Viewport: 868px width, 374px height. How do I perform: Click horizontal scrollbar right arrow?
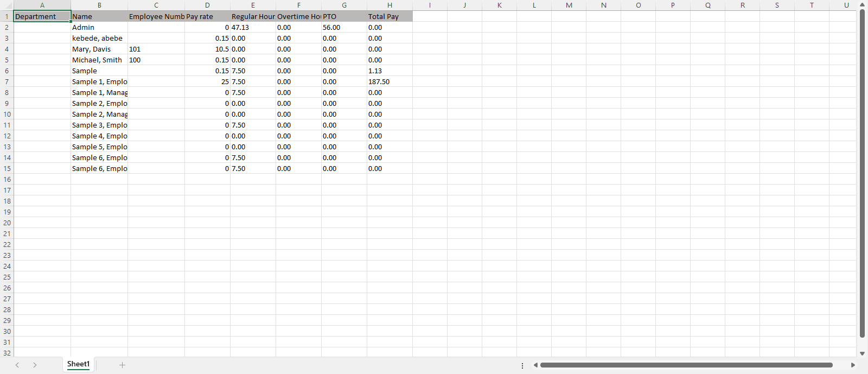(853, 365)
